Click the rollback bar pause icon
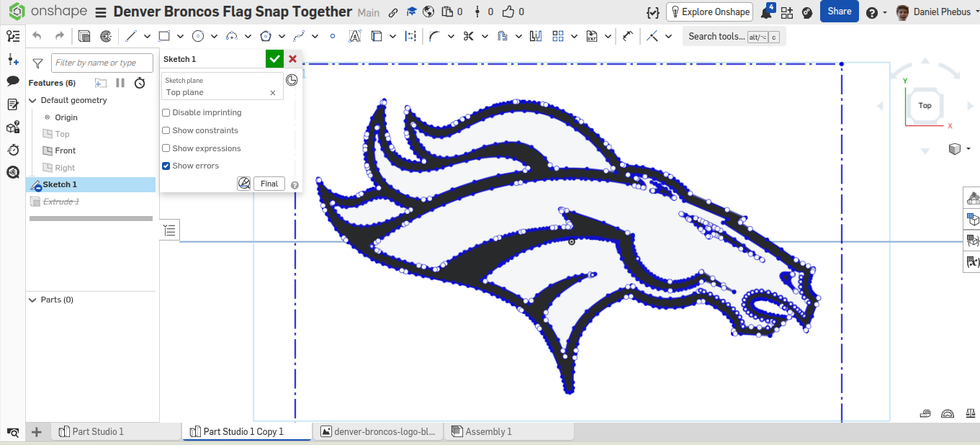The height and width of the screenshot is (445, 980). click(x=120, y=83)
